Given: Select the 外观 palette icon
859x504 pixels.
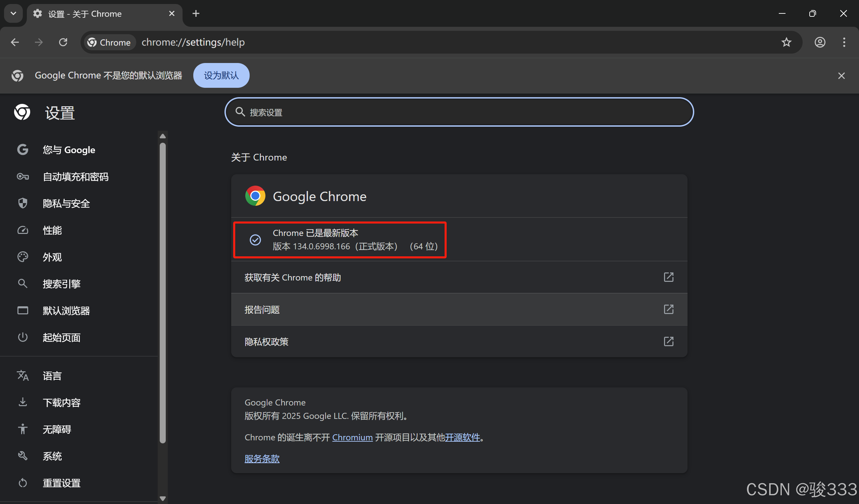Looking at the screenshot, I should (22, 257).
